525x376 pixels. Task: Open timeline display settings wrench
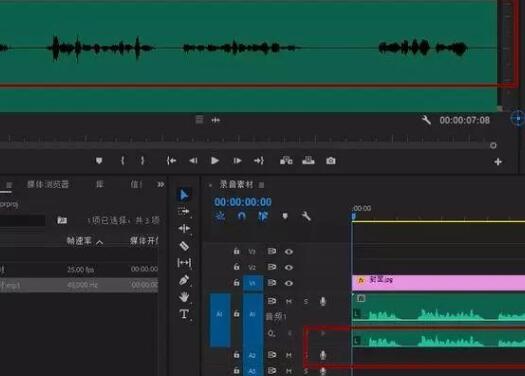[x=306, y=216]
